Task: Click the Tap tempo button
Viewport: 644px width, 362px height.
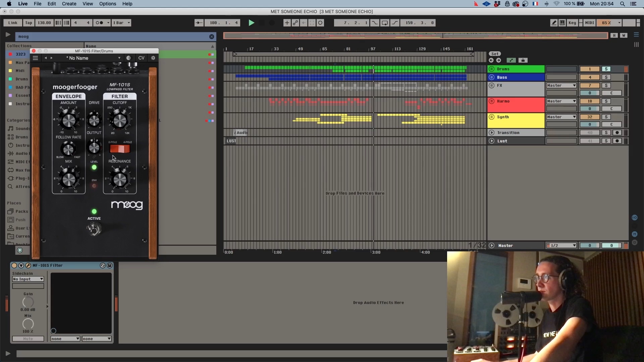Action: coord(29,23)
